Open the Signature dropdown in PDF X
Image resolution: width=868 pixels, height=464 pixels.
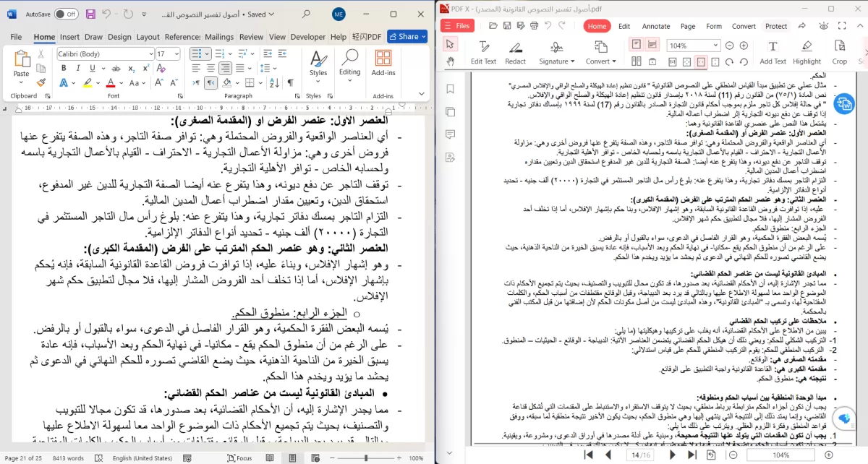click(556, 52)
